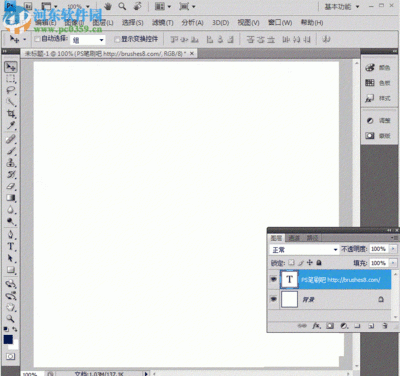The image size is (400, 376).
Task: Select the Eyedropper tool
Action: tap(11, 126)
